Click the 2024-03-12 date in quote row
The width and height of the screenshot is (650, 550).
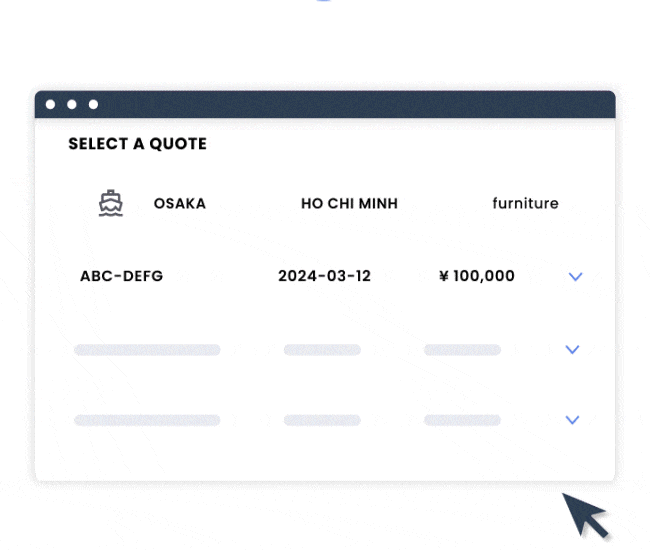click(324, 276)
